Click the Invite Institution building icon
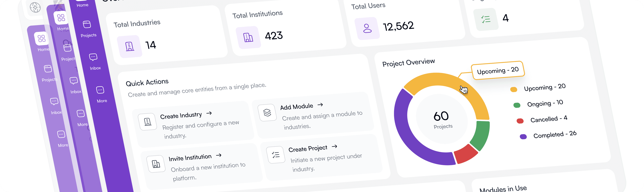644x192 pixels. tap(156, 164)
